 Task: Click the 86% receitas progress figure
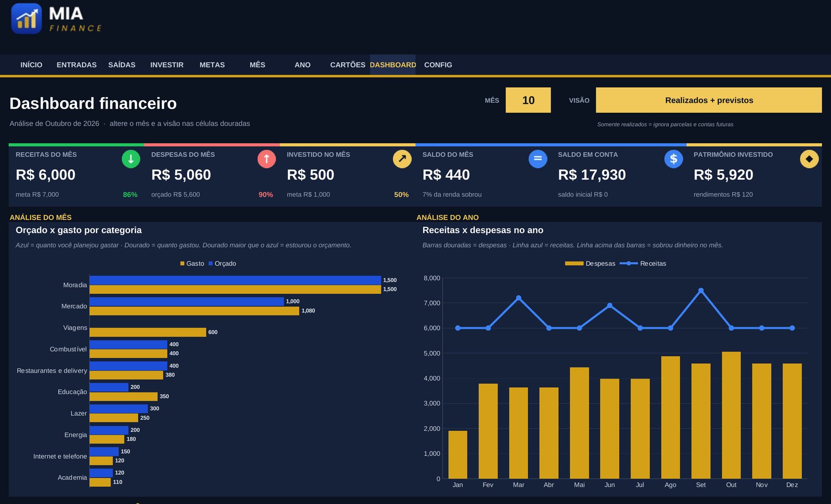(130, 195)
